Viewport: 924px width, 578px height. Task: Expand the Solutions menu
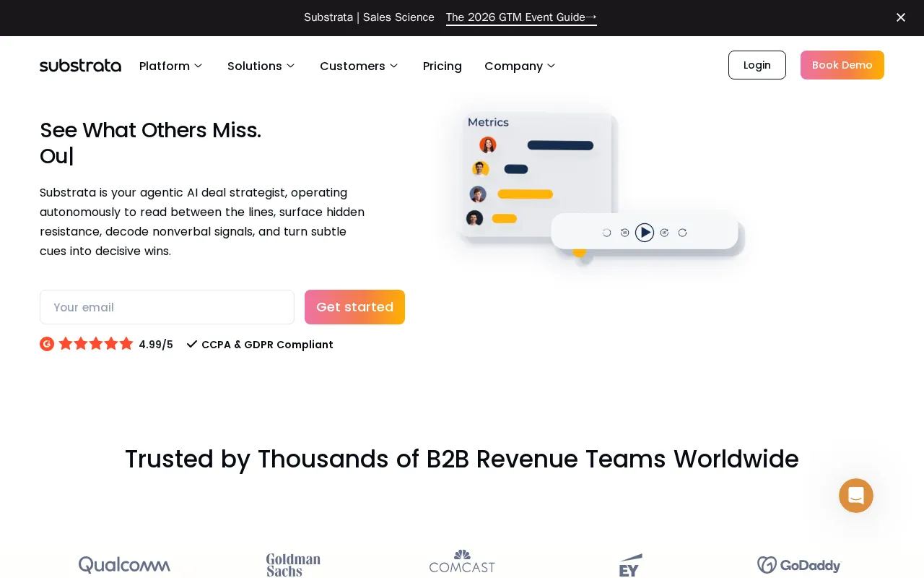click(261, 66)
